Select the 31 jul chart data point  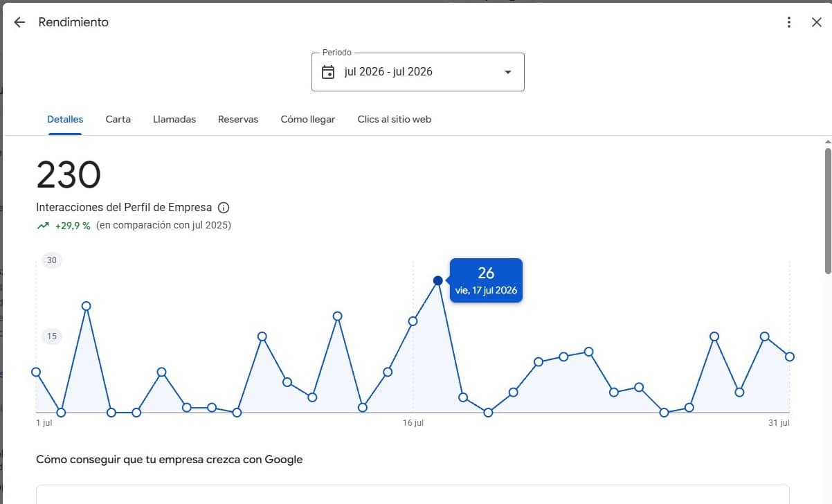coord(789,357)
